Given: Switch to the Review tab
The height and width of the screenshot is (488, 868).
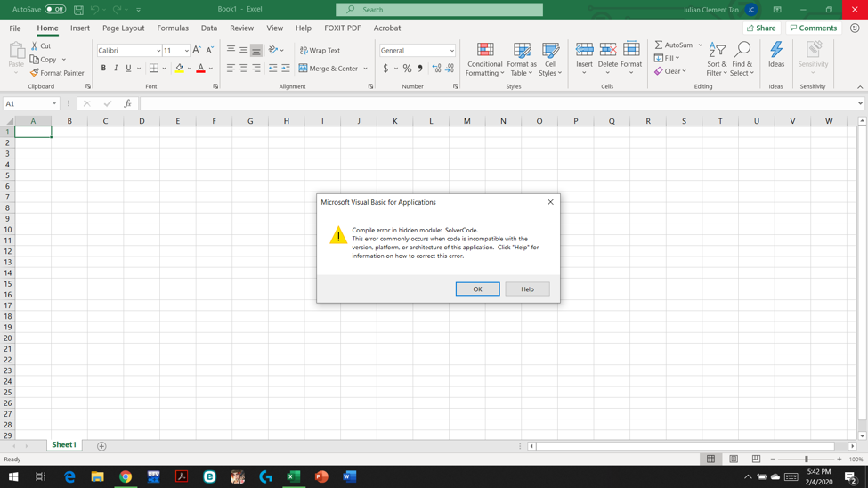Looking at the screenshot, I should pos(241,28).
